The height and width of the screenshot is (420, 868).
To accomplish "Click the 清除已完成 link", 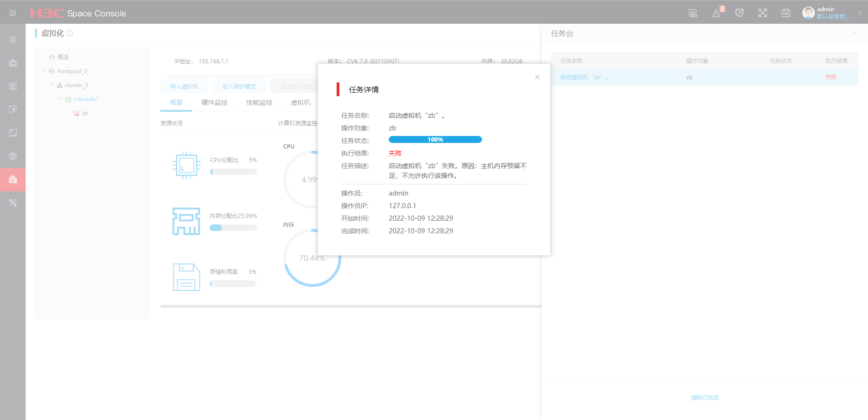I will coord(705,398).
